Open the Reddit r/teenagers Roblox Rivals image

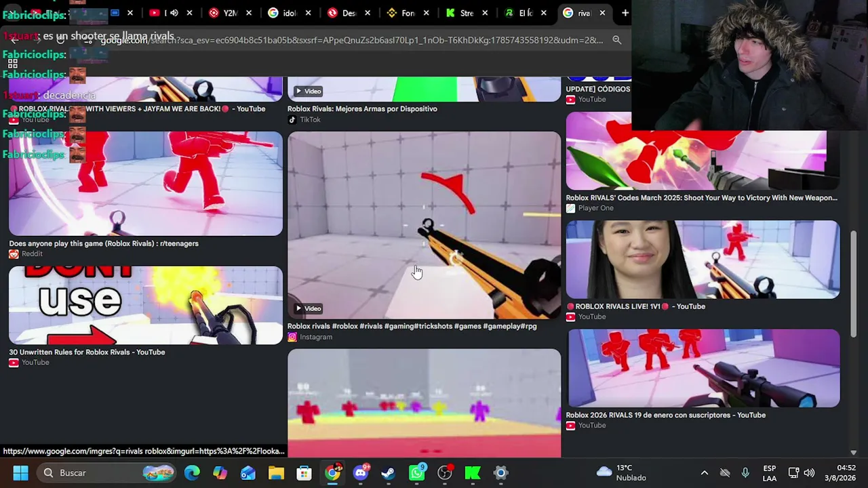[146, 184]
